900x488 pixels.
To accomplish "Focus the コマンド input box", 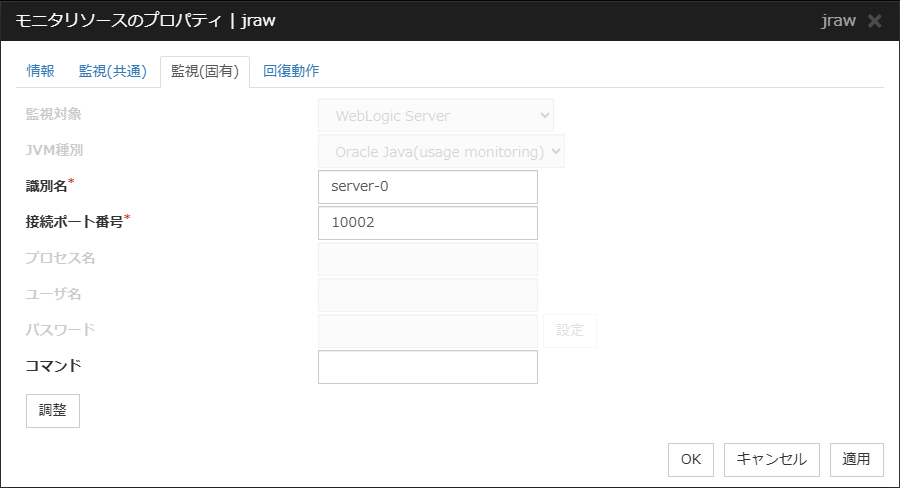I will 427,367.
